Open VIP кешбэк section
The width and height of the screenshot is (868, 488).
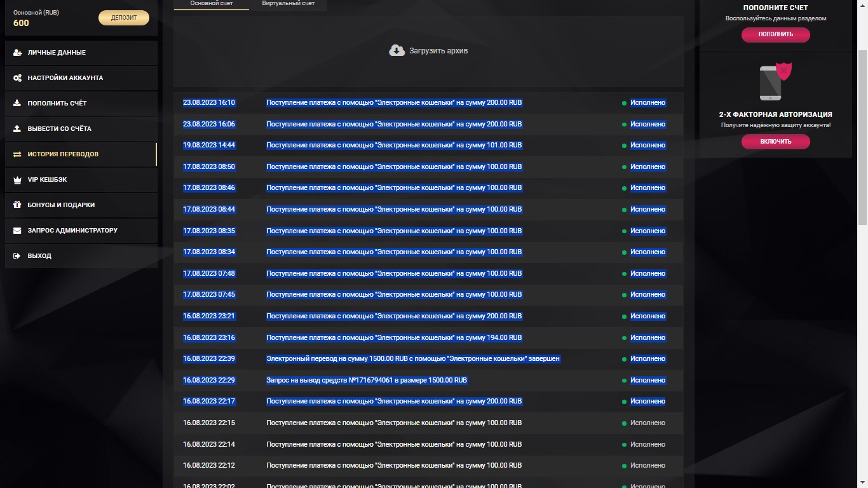81,180
